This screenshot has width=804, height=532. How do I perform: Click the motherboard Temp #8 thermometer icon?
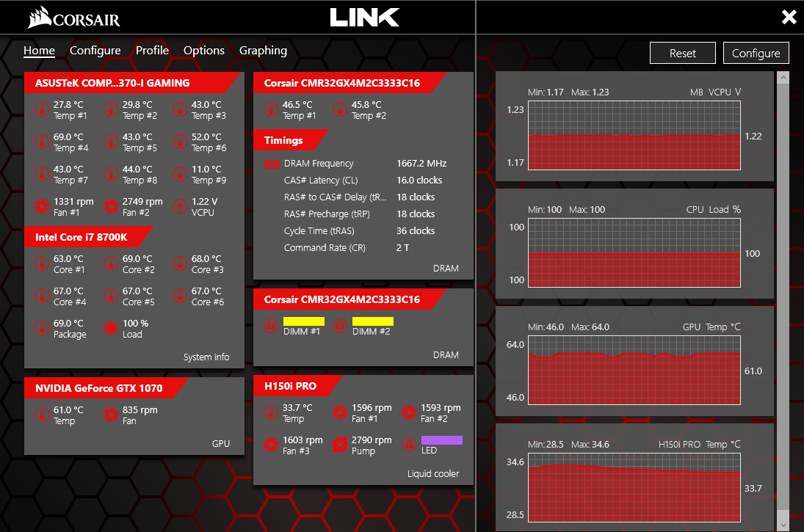click(111, 174)
